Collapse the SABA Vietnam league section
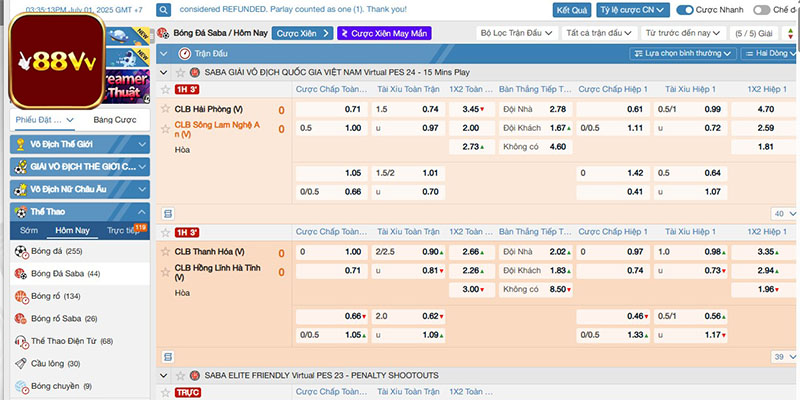Image resolution: width=800 pixels, height=400 pixels. pyautogui.click(x=166, y=73)
